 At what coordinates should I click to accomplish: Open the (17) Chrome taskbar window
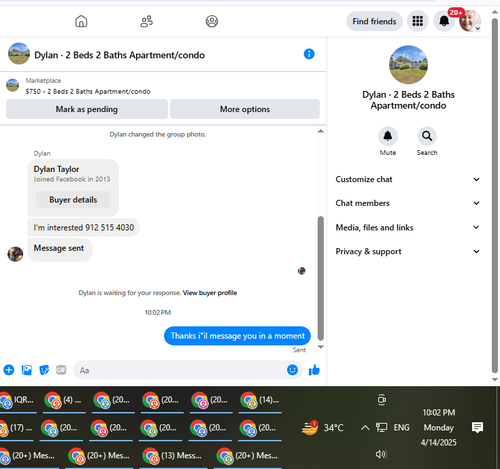(x=17, y=428)
